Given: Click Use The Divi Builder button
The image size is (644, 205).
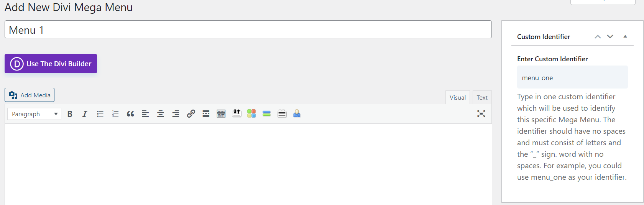Looking at the screenshot, I should coord(51,64).
